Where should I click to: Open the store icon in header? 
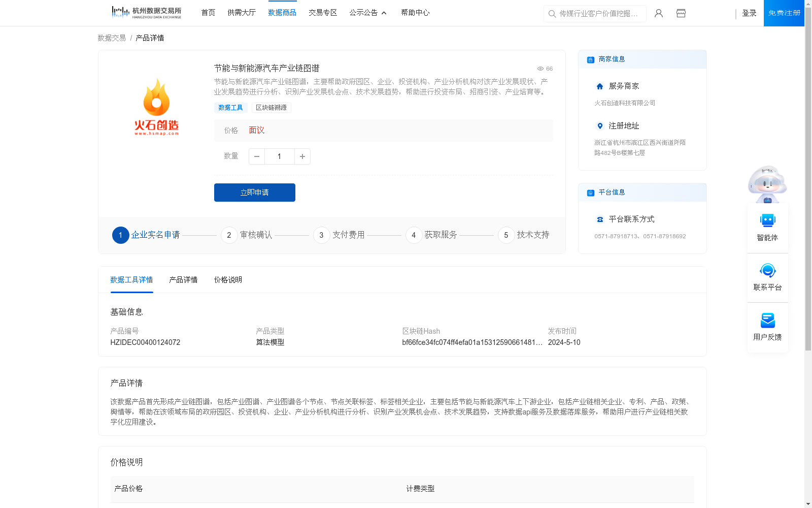click(x=681, y=13)
